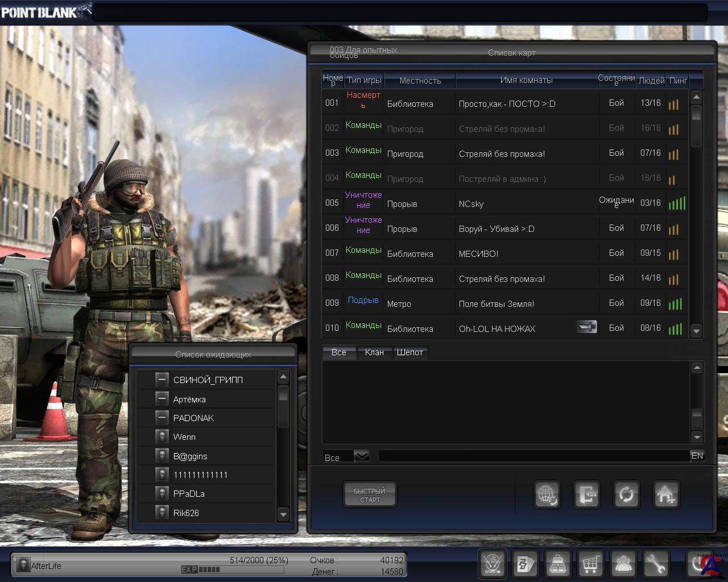This screenshot has width=728, height=582.
Task: Switch to the Шепот chat tab
Action: 409,352
